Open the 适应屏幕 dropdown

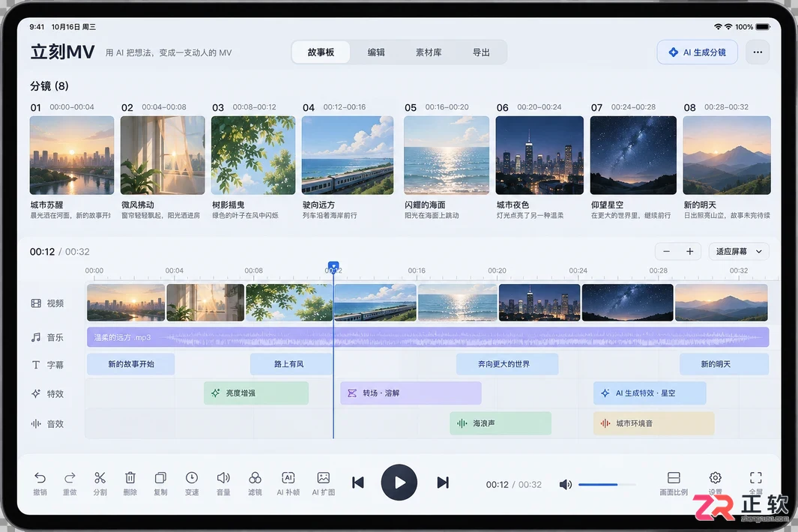pos(739,252)
